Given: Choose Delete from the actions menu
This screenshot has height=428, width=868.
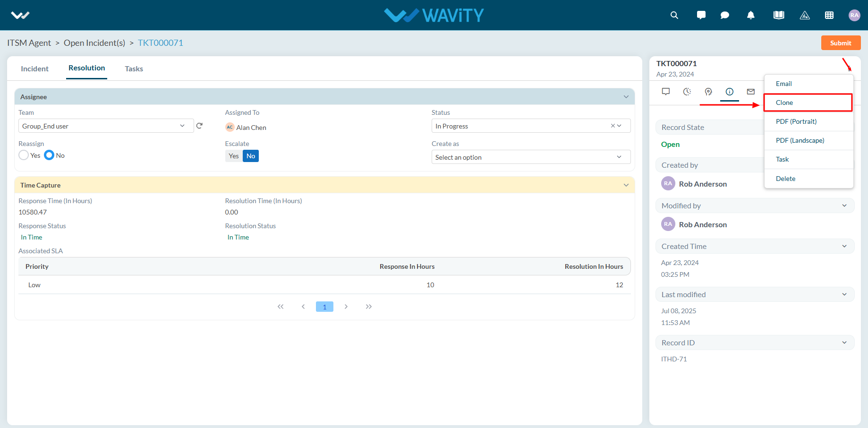Looking at the screenshot, I should point(808,179).
